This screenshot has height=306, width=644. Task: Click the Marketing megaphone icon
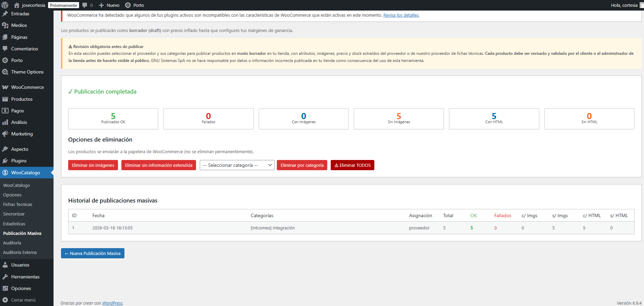tap(5, 134)
